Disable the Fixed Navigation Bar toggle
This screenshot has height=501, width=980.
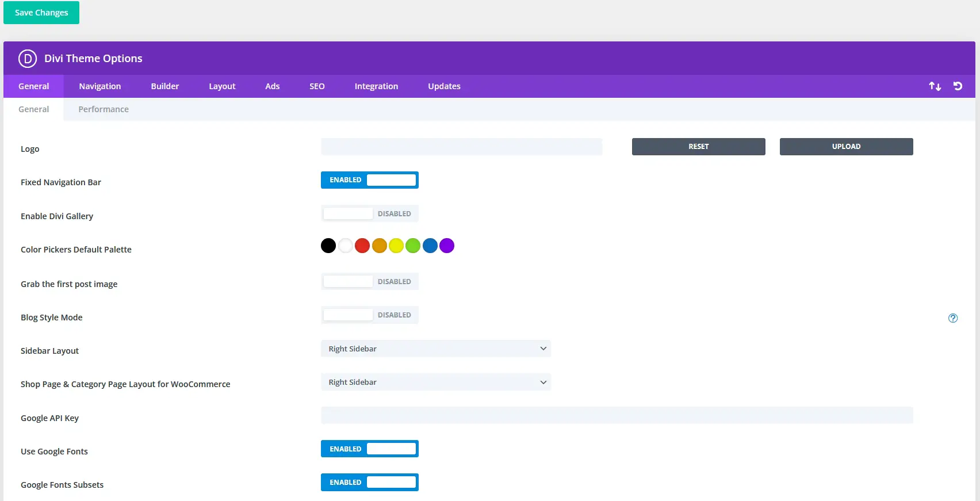pos(370,180)
